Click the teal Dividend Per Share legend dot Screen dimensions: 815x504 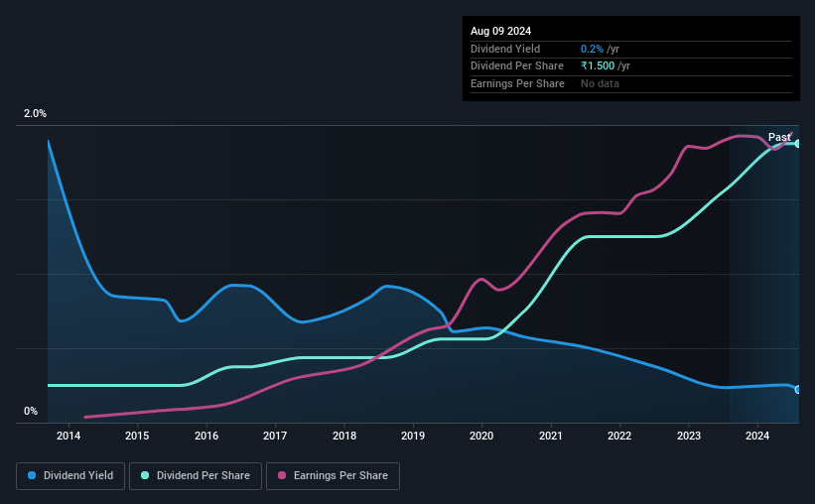(145, 475)
